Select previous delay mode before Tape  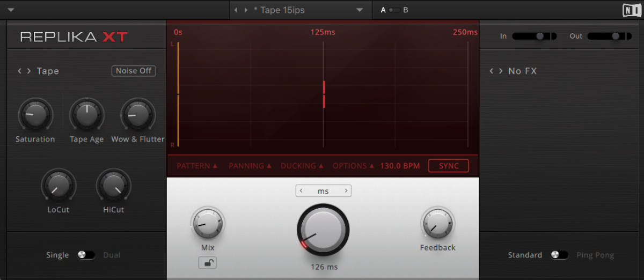20,71
